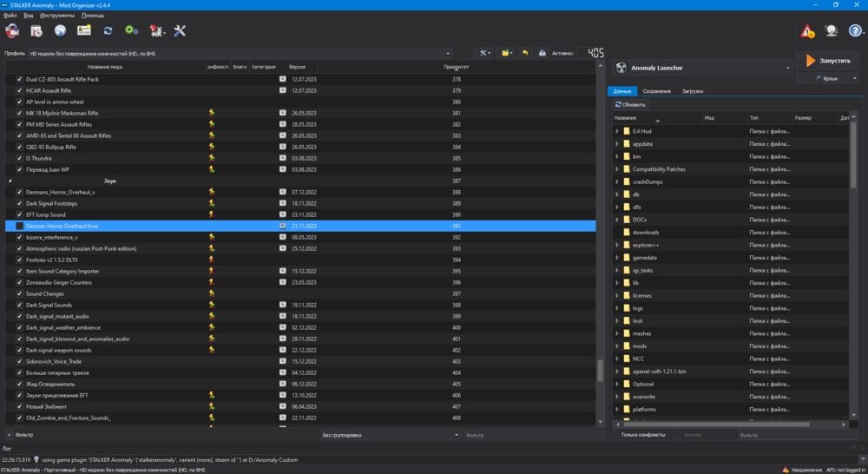Screen dimensions: 868x474
Task: Click conflict icon for QBZ-95 Bullpup Rifle
Action: 212,147
